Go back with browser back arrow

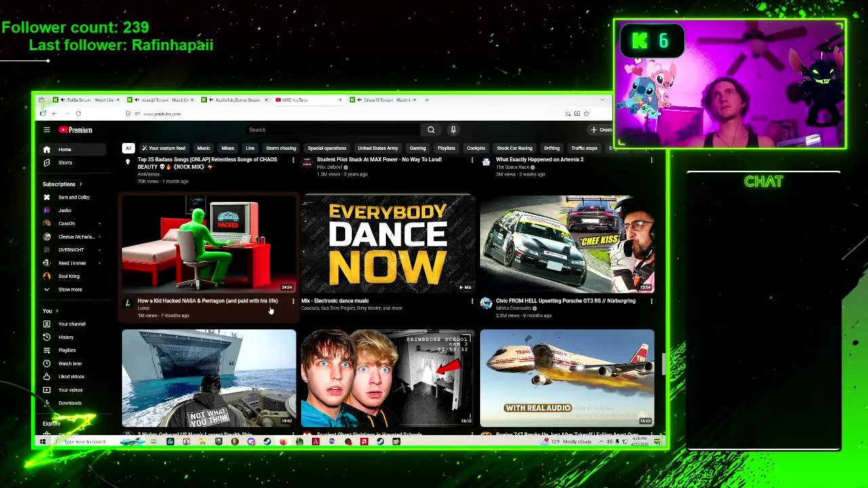[x=54, y=114]
